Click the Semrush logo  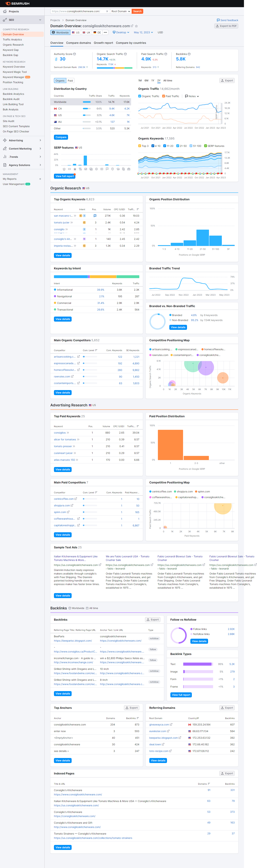pos(18,3)
